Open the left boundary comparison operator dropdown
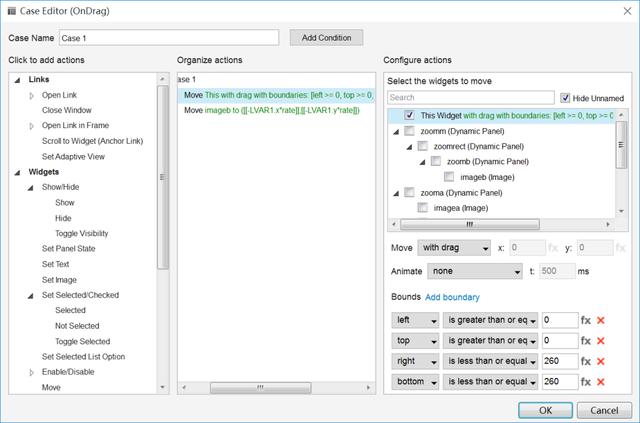Image resolution: width=640 pixels, height=423 pixels. tap(490, 321)
